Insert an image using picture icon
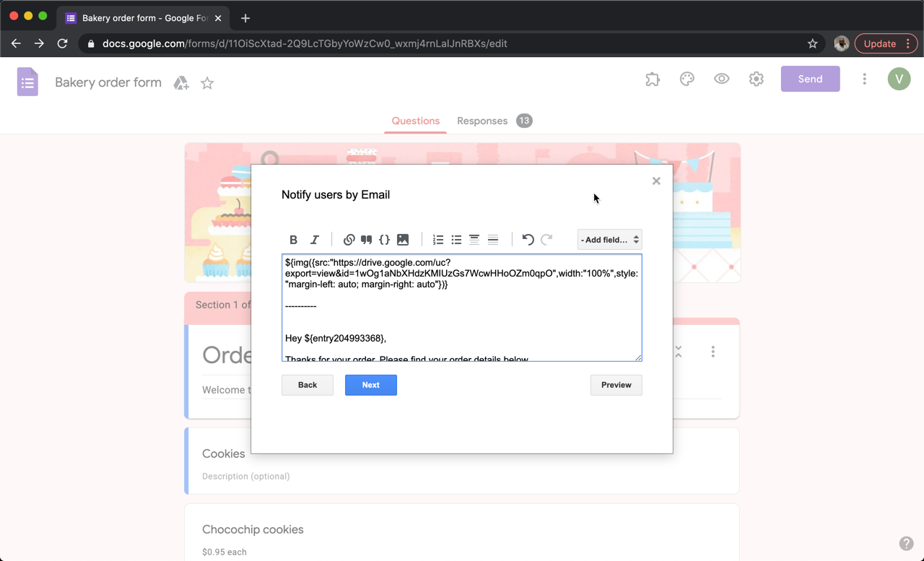This screenshot has height=561, width=924. 403,240
